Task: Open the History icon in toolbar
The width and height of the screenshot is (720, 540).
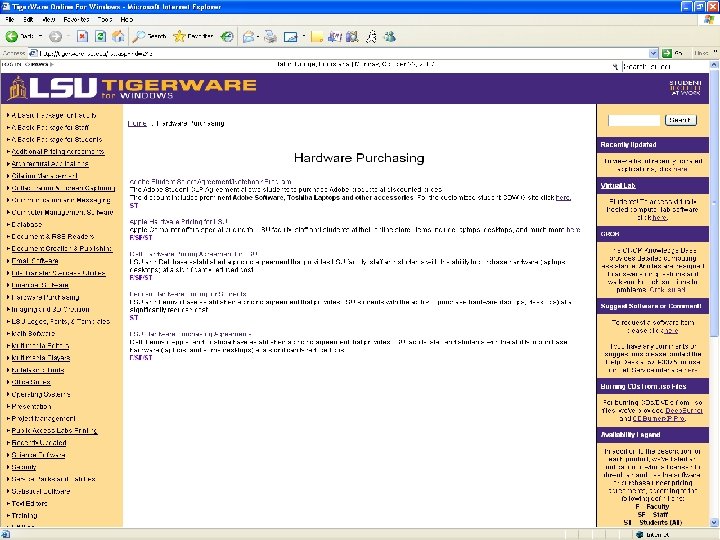Action: tap(227, 36)
